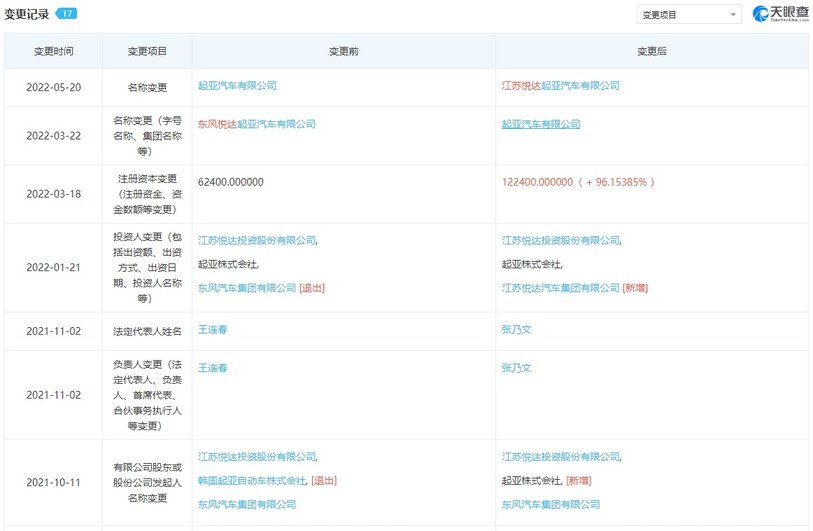Viewport: 813px width, 531px height.
Task: Open 张乃文 link in 负责人变更 row
Action: (x=516, y=368)
